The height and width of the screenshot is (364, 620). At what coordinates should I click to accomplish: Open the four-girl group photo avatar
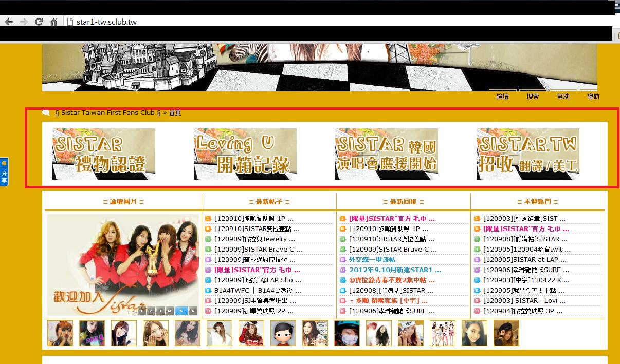(443, 333)
